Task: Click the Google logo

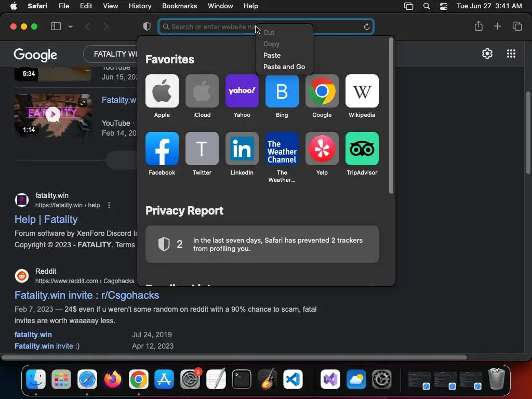Action: coord(35,55)
